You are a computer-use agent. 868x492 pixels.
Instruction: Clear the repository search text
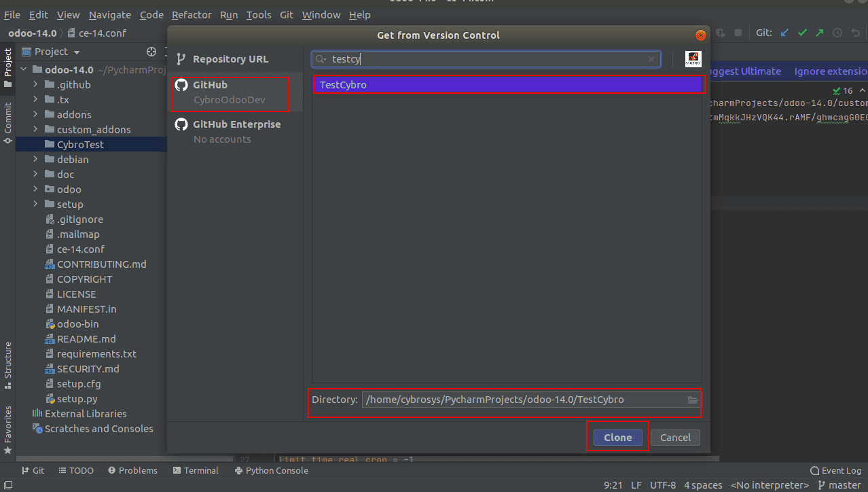point(651,59)
